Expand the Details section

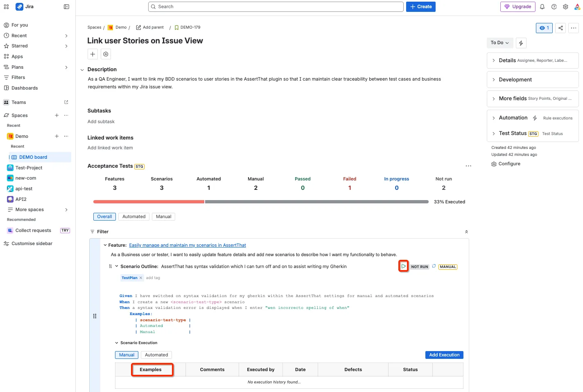[x=533, y=61]
